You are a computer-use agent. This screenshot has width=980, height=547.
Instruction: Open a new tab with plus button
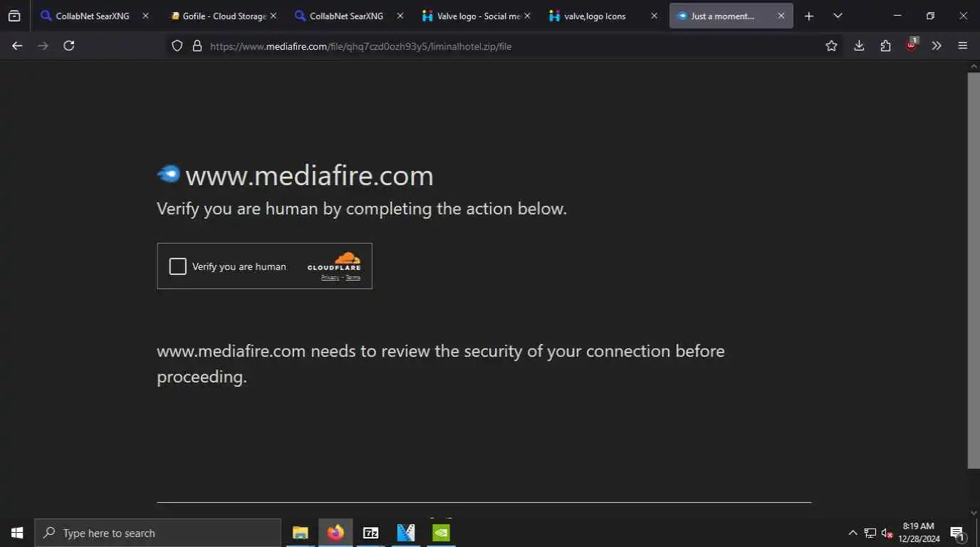click(809, 16)
